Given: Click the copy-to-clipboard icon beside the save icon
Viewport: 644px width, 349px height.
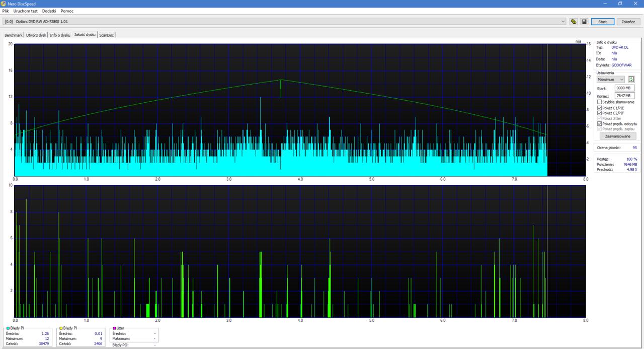Looking at the screenshot, I should (574, 22).
